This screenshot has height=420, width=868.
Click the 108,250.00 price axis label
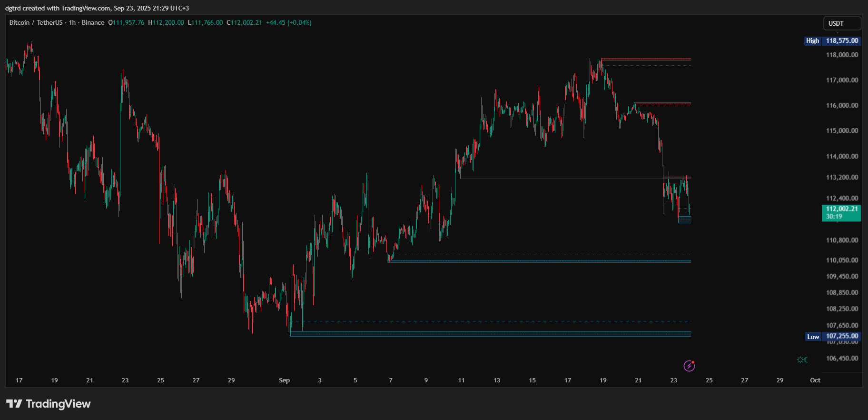coord(842,309)
